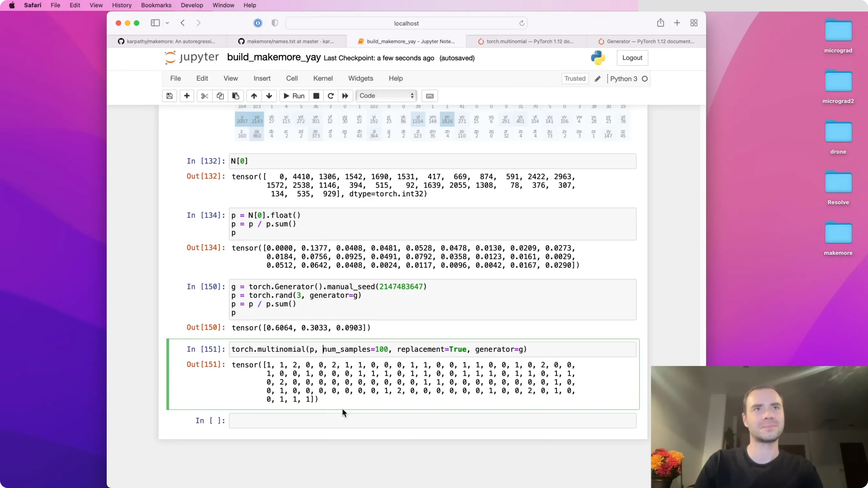Switch to the Generator PyTorch documentation tab
868x488 pixels.
[x=646, y=41]
